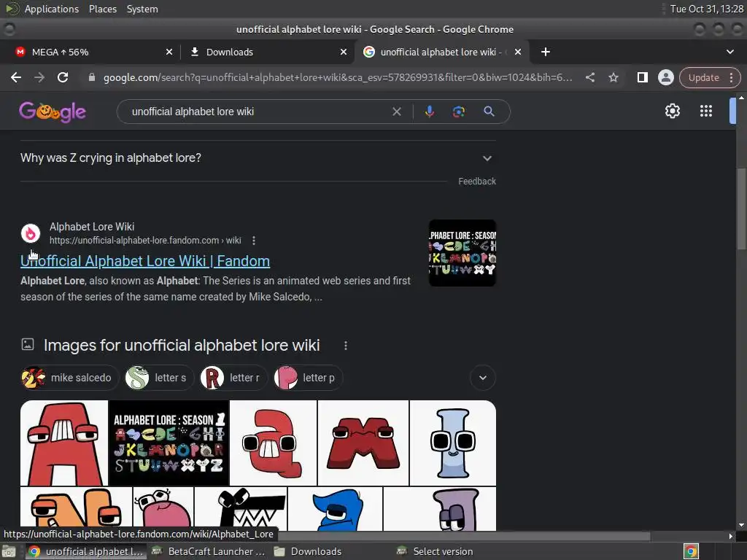Open the tab search dropdown arrow

[x=729, y=52]
